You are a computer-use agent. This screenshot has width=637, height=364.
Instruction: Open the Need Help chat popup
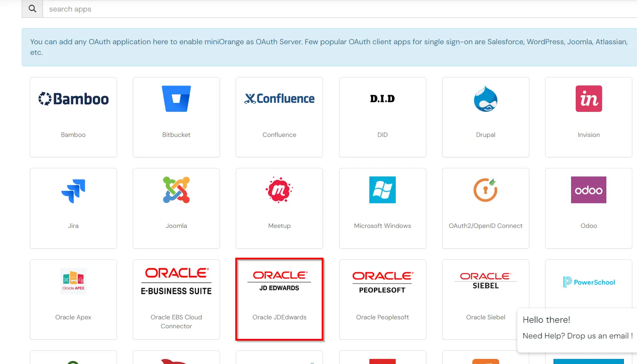tap(577, 327)
